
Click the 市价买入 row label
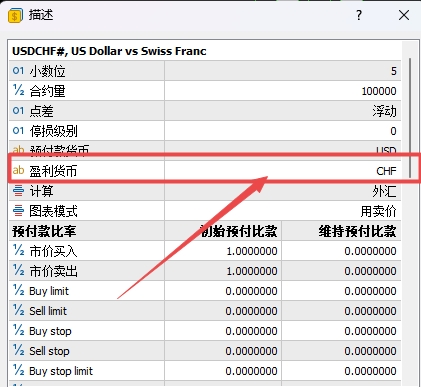[x=53, y=251]
